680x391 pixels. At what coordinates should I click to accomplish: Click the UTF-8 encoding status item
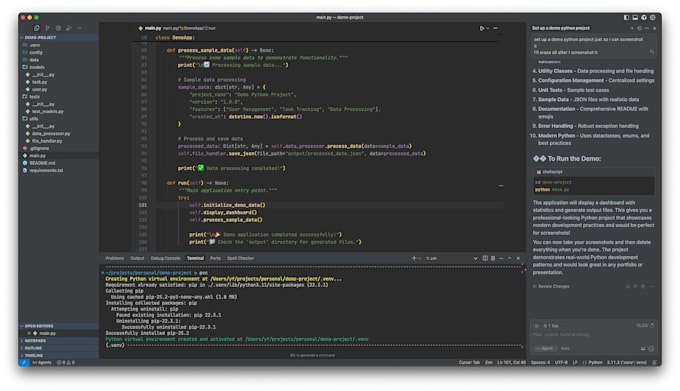click(x=561, y=363)
